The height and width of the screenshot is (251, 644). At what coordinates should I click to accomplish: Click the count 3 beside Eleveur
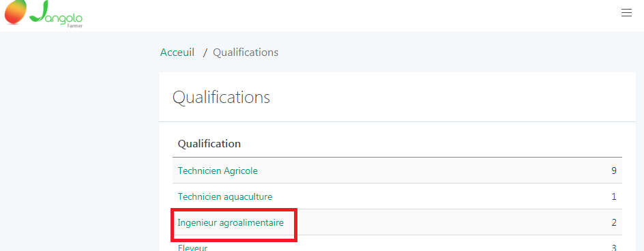click(614, 248)
